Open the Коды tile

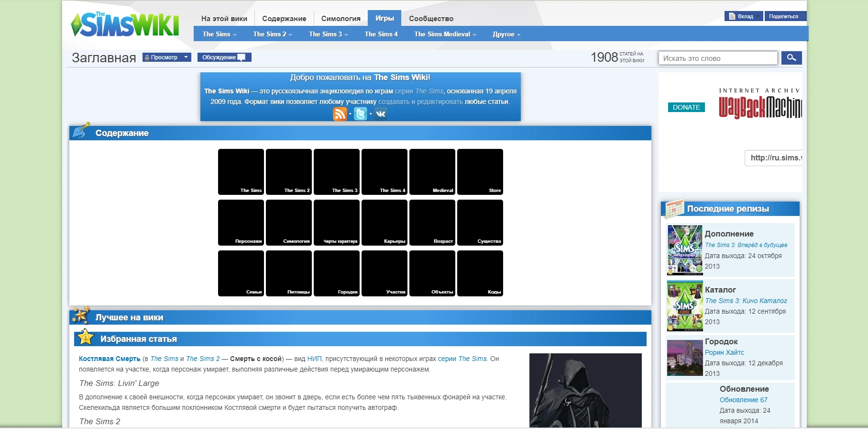tap(480, 273)
